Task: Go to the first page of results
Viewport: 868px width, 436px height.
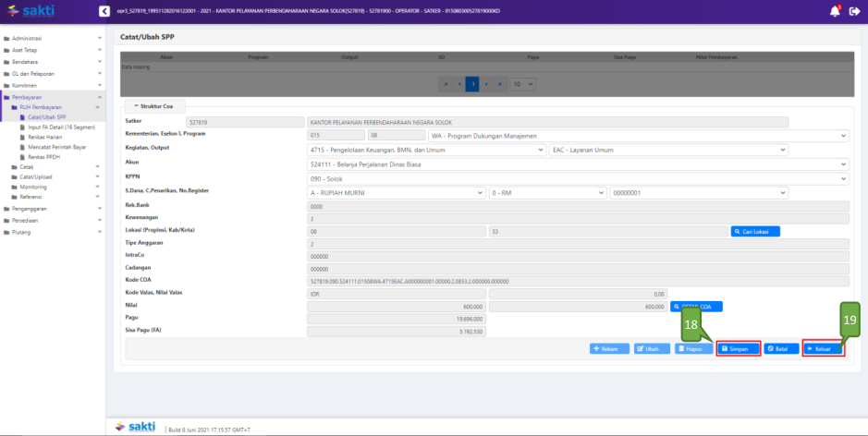Action: (x=446, y=83)
